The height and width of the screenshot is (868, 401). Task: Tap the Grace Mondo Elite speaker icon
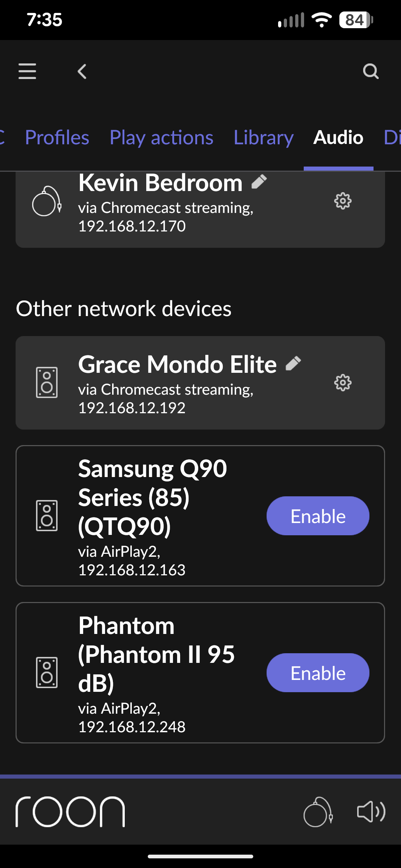(47, 383)
